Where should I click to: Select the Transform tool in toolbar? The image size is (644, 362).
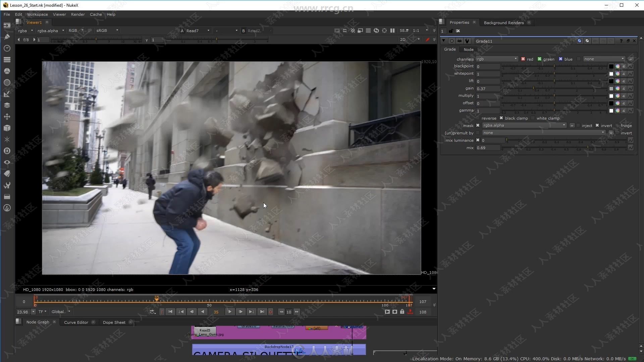(7, 116)
